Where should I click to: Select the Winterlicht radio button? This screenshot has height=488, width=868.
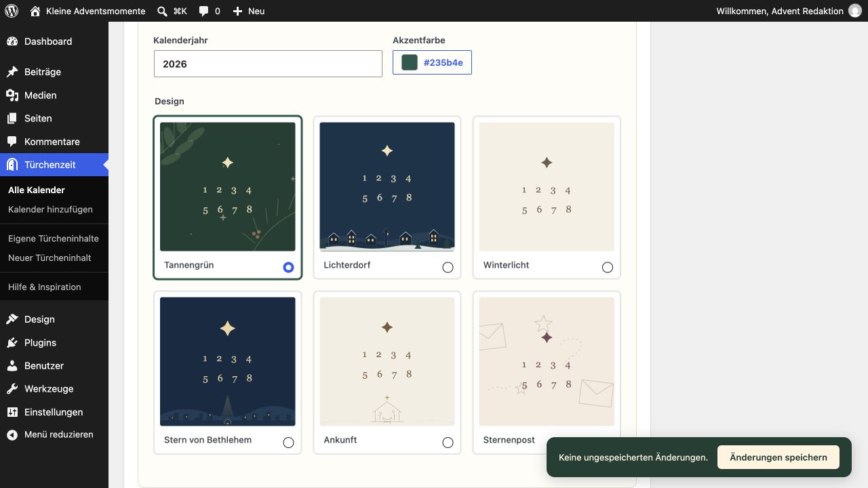[608, 267]
